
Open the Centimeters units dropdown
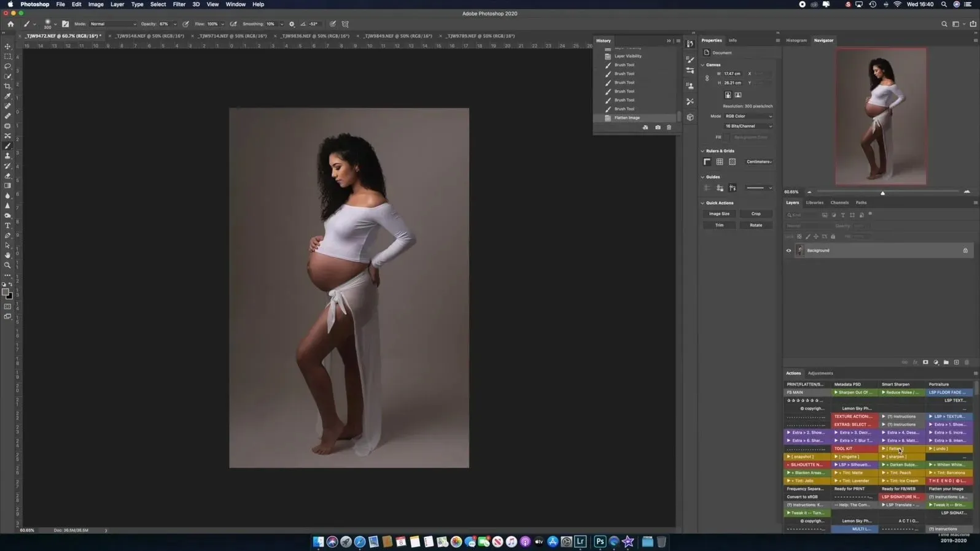(x=759, y=162)
